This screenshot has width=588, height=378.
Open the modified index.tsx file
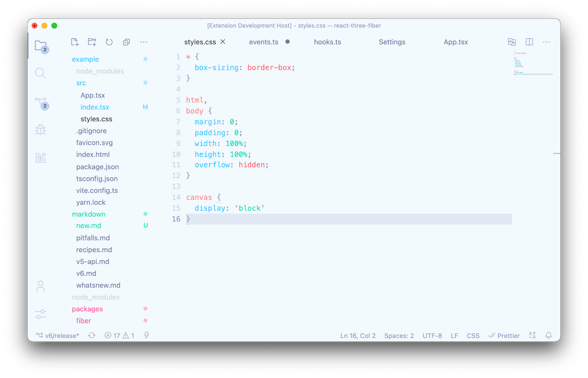pyautogui.click(x=95, y=107)
